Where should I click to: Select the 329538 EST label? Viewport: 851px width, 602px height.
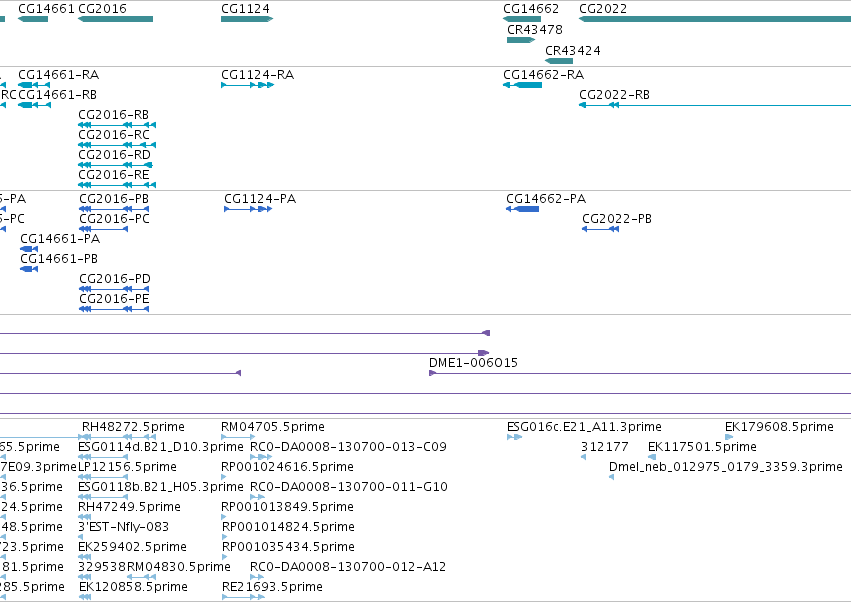102,567
